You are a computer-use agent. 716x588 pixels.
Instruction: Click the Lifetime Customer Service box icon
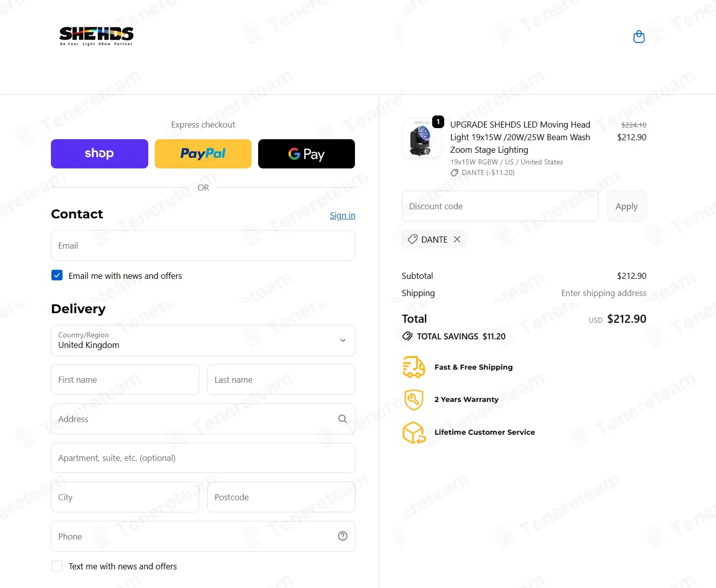[414, 432]
